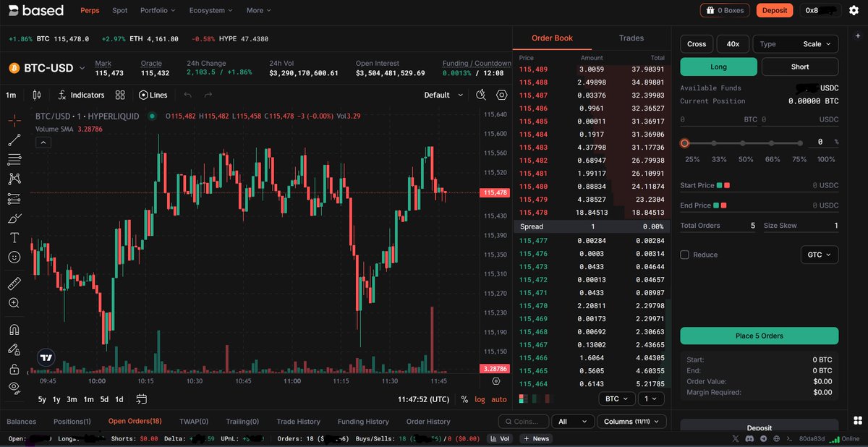Open the terminal icon in footer

[788, 438]
